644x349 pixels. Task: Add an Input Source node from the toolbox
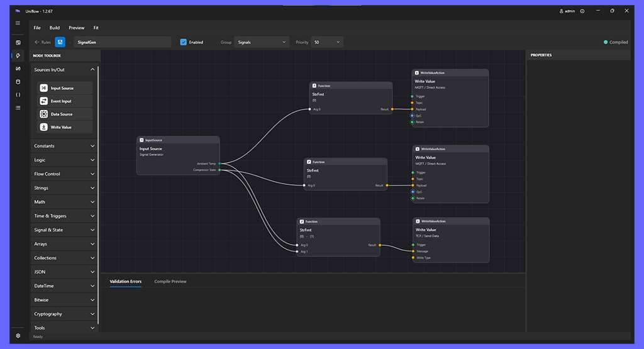(x=65, y=88)
